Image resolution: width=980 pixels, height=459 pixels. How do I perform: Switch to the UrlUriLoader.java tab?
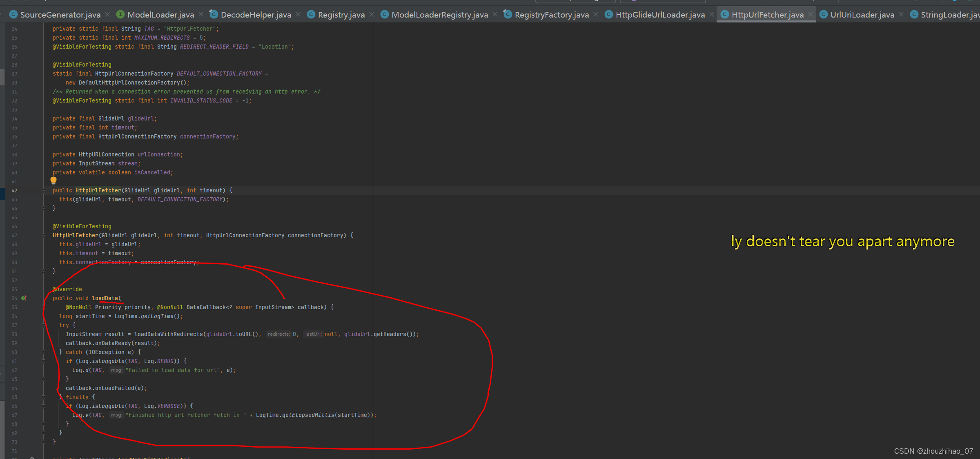click(862, 15)
